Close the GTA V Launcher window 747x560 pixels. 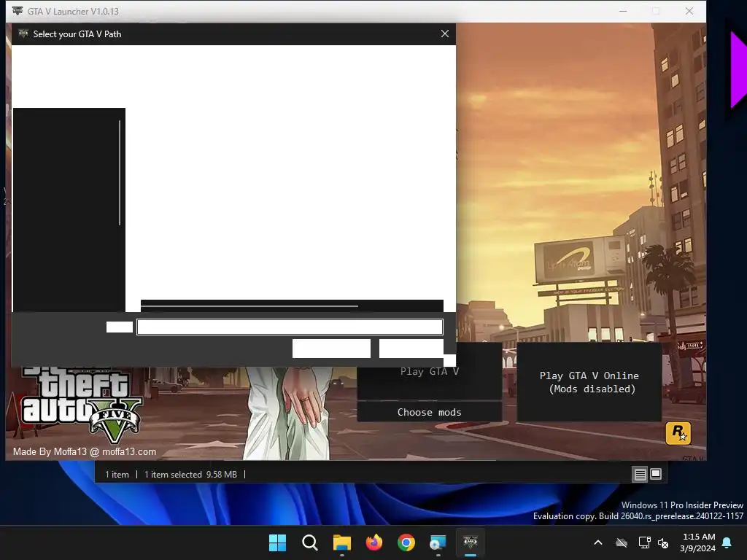pos(689,11)
